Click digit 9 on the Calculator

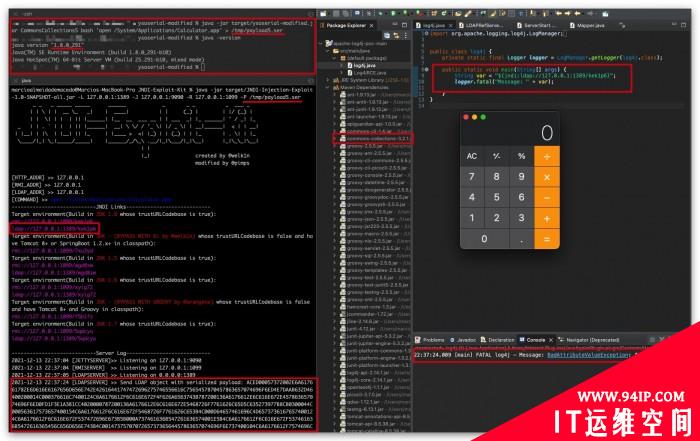coord(521,177)
